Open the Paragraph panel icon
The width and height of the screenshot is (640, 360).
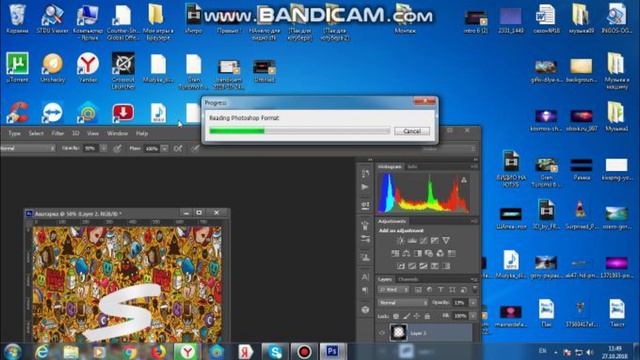tap(365, 290)
